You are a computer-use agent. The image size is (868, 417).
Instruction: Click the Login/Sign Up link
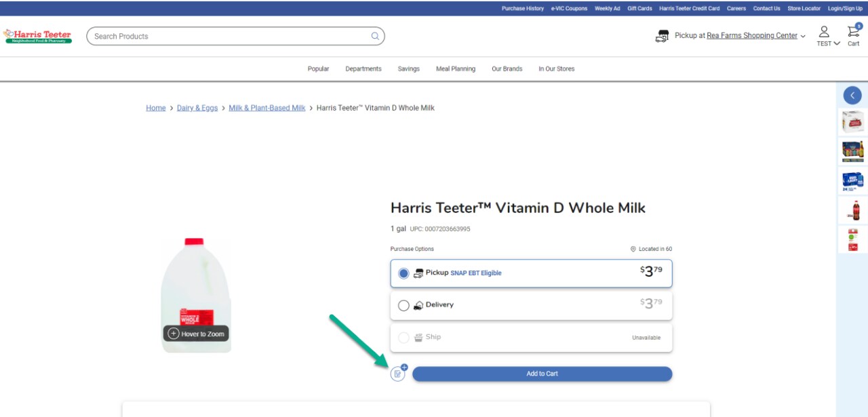846,9
